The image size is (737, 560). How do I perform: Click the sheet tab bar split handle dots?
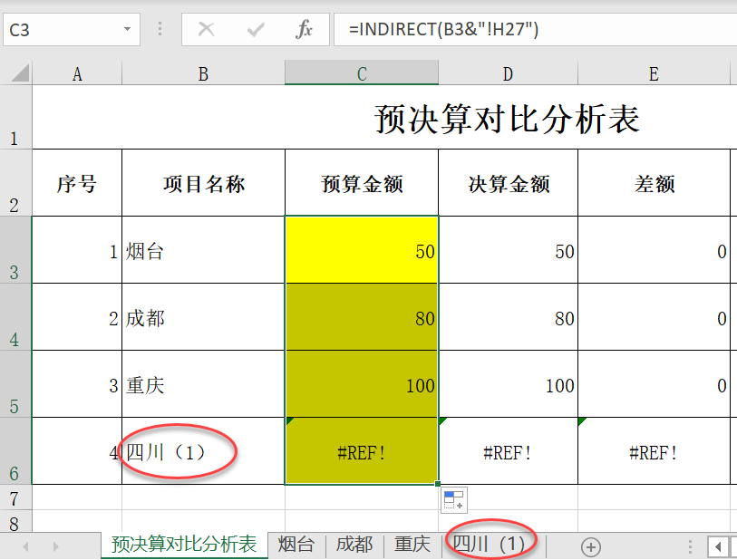click(x=690, y=546)
